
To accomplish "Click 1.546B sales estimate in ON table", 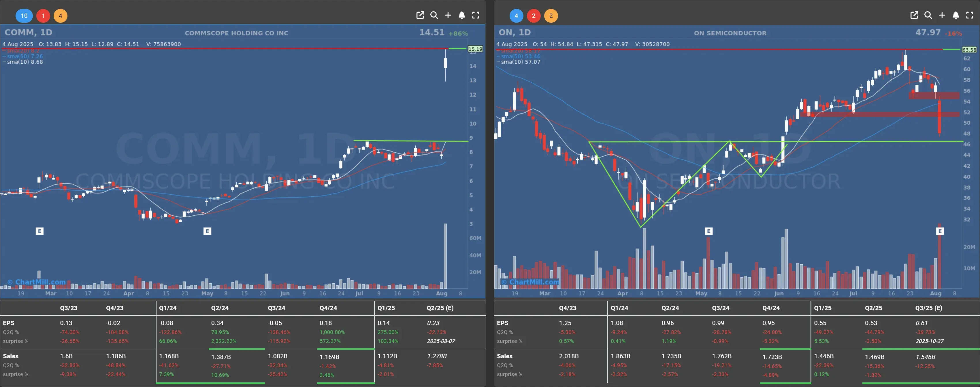I will [925, 356].
